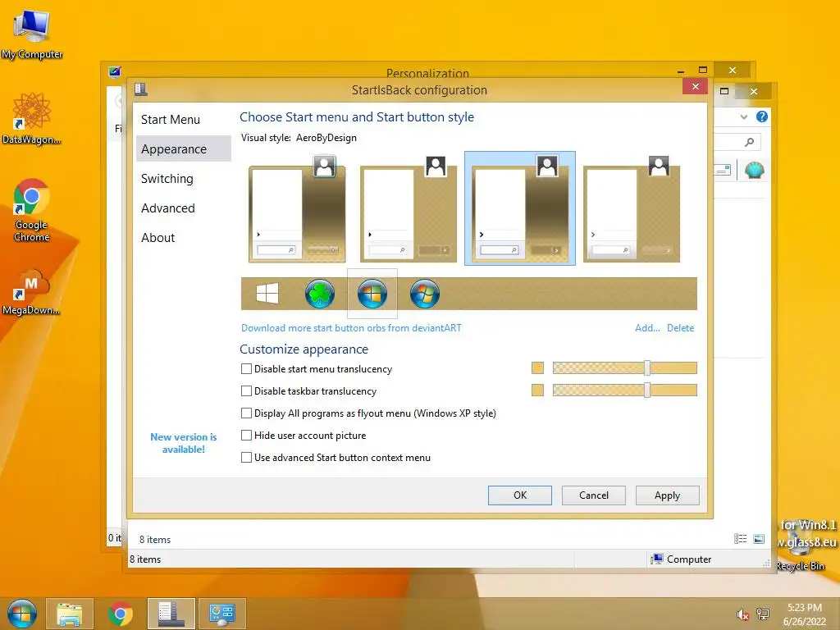Switch to the Personalization control panel taskbar button
Viewport: 840px width, 630px height.
[222, 614]
